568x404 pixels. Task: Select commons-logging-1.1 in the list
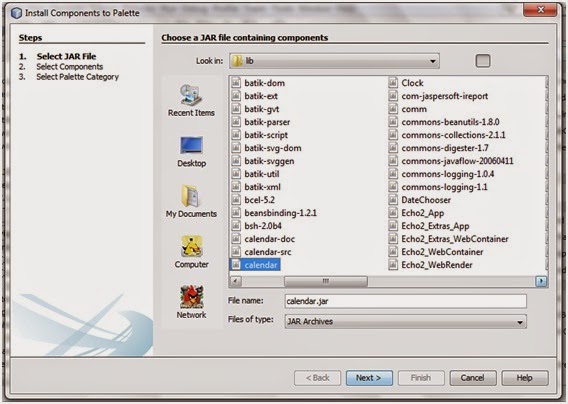click(x=444, y=187)
